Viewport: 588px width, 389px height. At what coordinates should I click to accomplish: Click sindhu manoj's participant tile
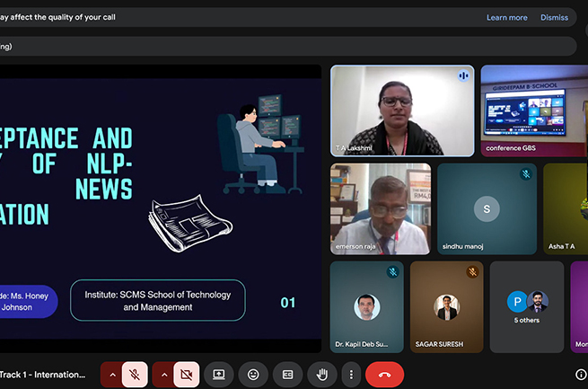pos(487,208)
